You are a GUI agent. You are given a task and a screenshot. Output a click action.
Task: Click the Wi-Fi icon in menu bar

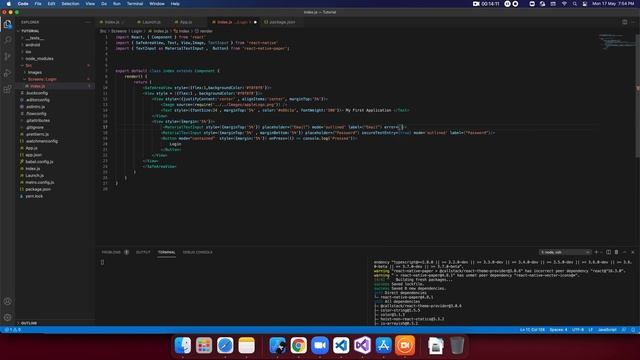pos(564,4)
